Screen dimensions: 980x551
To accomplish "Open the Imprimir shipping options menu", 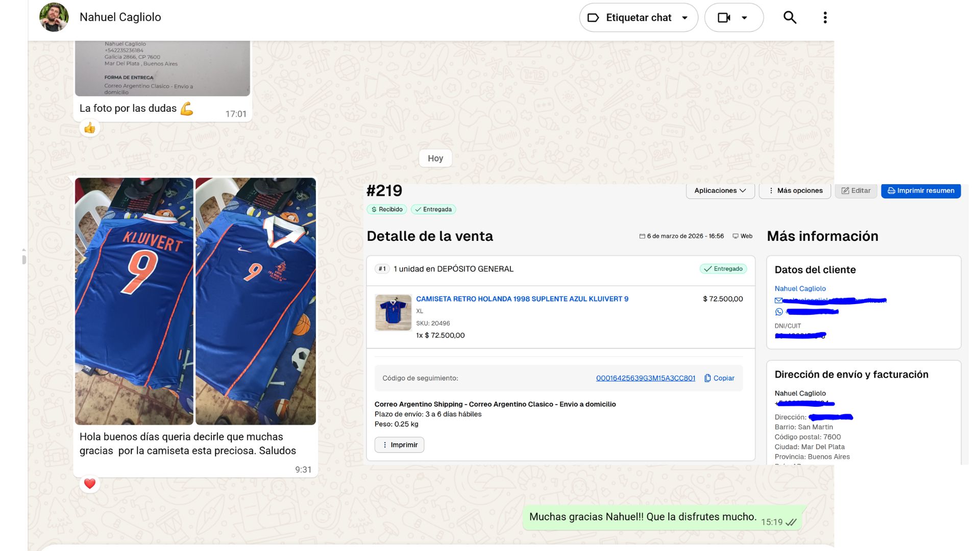I will 399,445.
